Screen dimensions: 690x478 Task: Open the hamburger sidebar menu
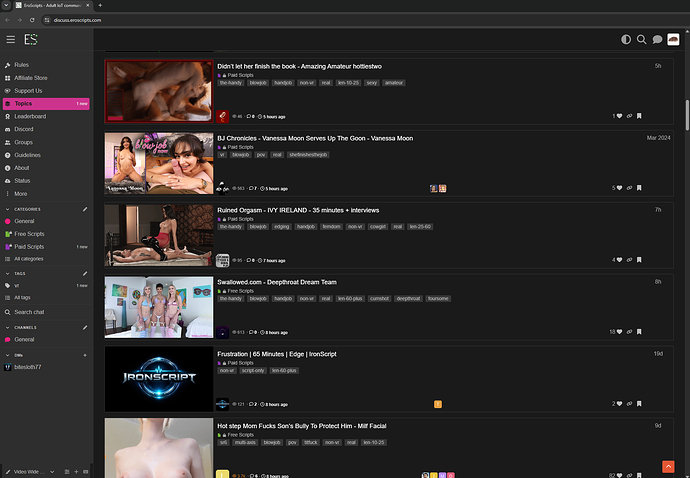coord(11,40)
